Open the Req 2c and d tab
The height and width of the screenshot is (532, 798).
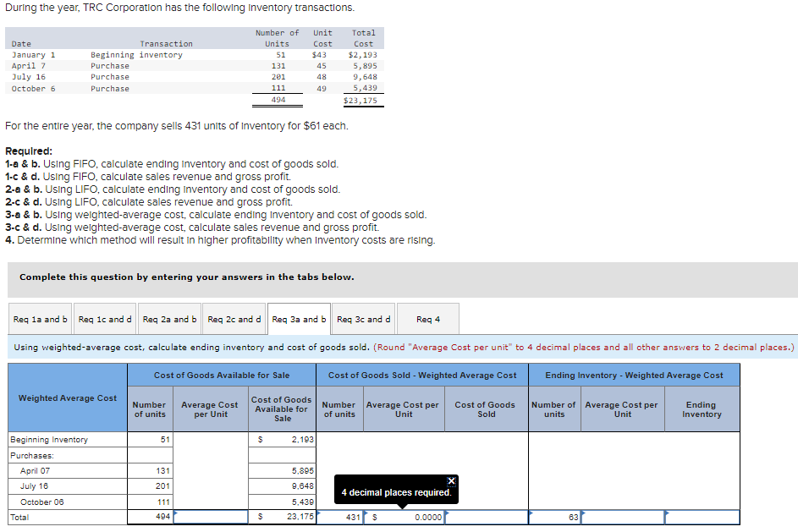click(x=234, y=319)
